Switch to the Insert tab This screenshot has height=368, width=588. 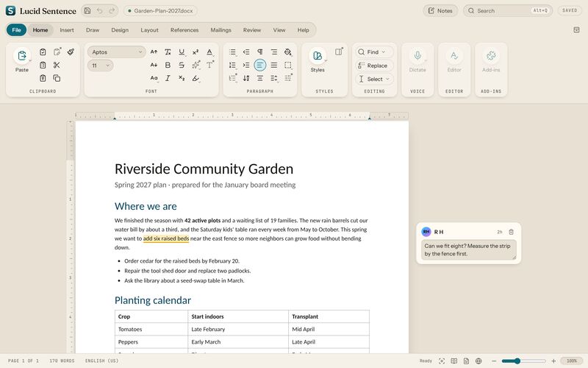pyautogui.click(x=67, y=30)
